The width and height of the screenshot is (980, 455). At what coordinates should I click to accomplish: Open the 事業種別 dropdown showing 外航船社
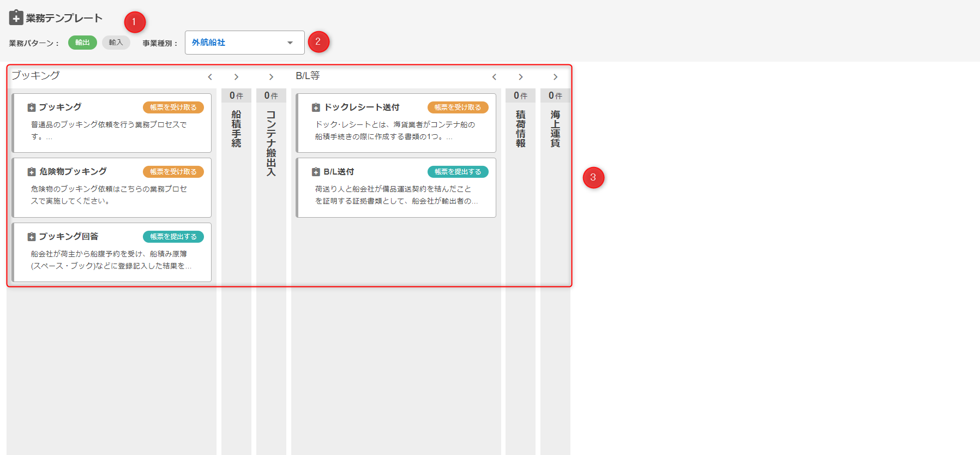(x=244, y=43)
